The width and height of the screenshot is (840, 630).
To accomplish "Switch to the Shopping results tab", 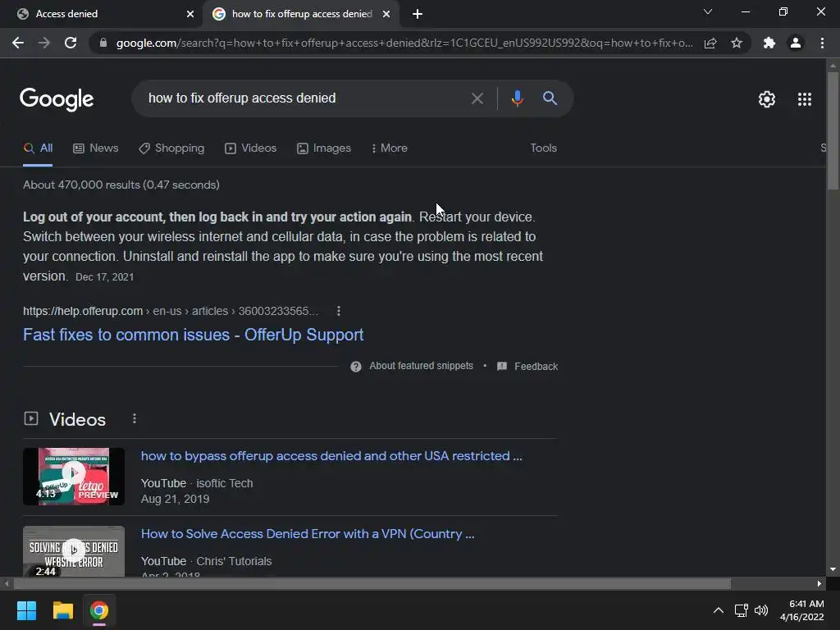I will pyautogui.click(x=171, y=148).
